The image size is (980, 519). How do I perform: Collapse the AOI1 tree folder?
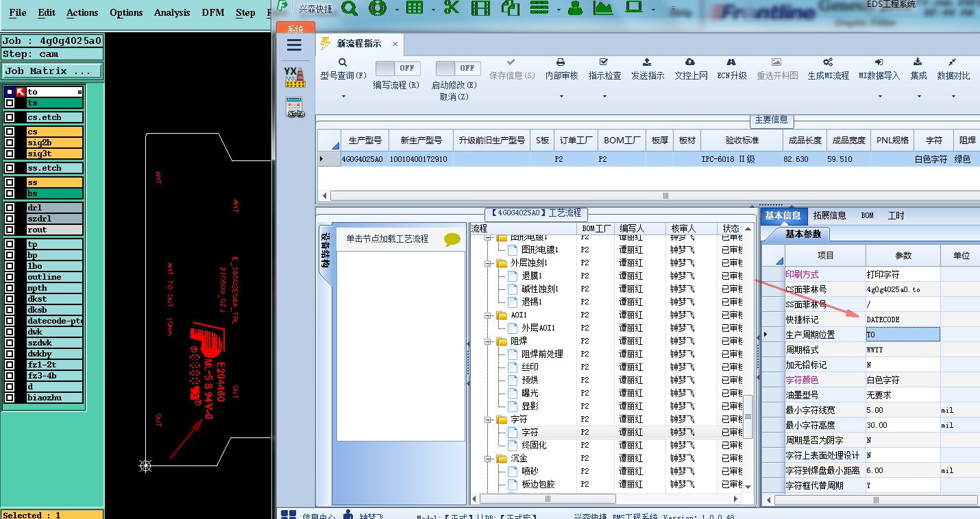click(489, 315)
